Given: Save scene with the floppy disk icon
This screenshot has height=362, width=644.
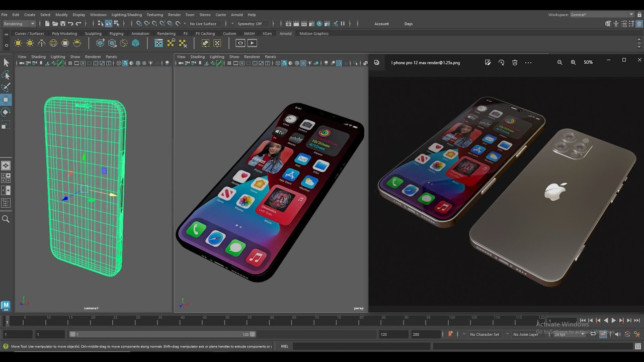Looking at the screenshot, I should click(x=63, y=24).
